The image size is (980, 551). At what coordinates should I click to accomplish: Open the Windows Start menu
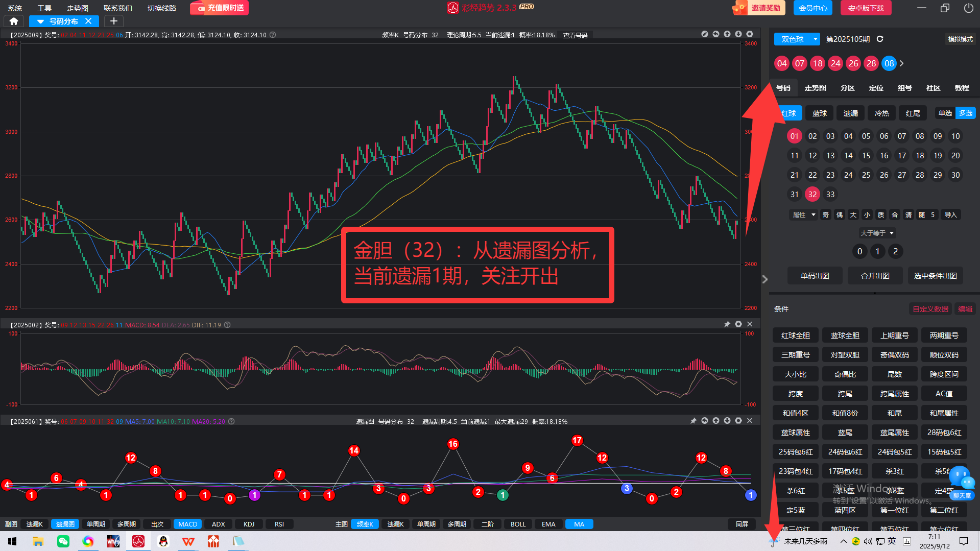[x=12, y=541]
